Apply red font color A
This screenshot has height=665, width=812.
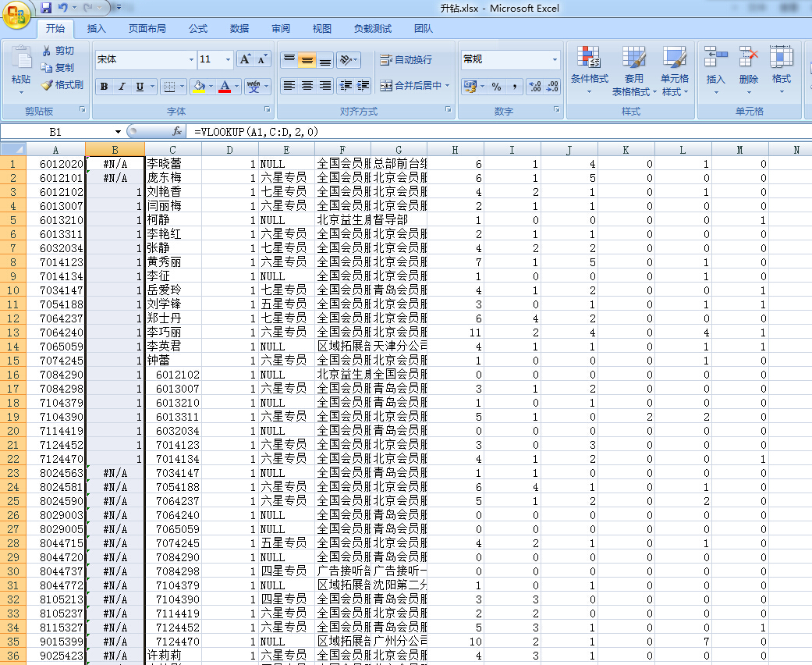tap(224, 87)
